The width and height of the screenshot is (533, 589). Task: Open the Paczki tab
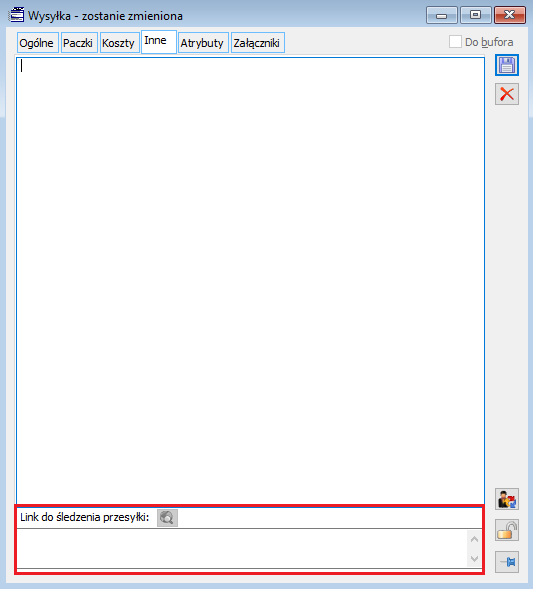point(79,43)
